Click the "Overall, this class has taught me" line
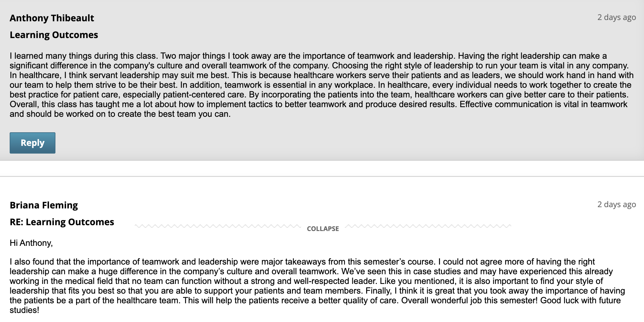The width and height of the screenshot is (644, 322). 318,104
